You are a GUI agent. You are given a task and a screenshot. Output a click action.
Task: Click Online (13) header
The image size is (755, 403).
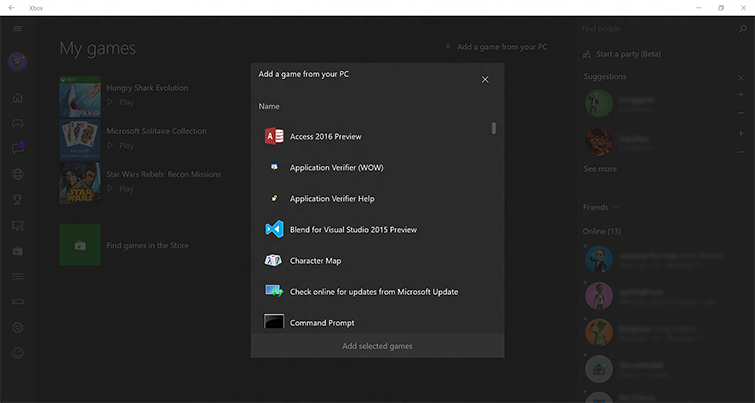coord(601,231)
